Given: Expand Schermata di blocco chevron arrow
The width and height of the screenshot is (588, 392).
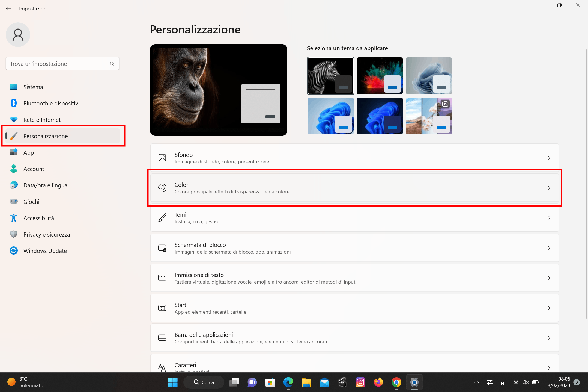Looking at the screenshot, I should (x=549, y=248).
